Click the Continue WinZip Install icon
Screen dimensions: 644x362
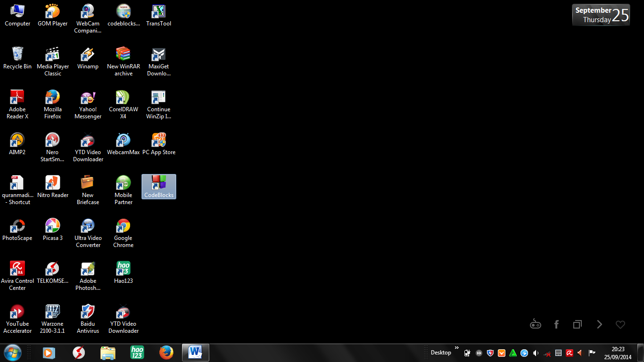pyautogui.click(x=159, y=105)
